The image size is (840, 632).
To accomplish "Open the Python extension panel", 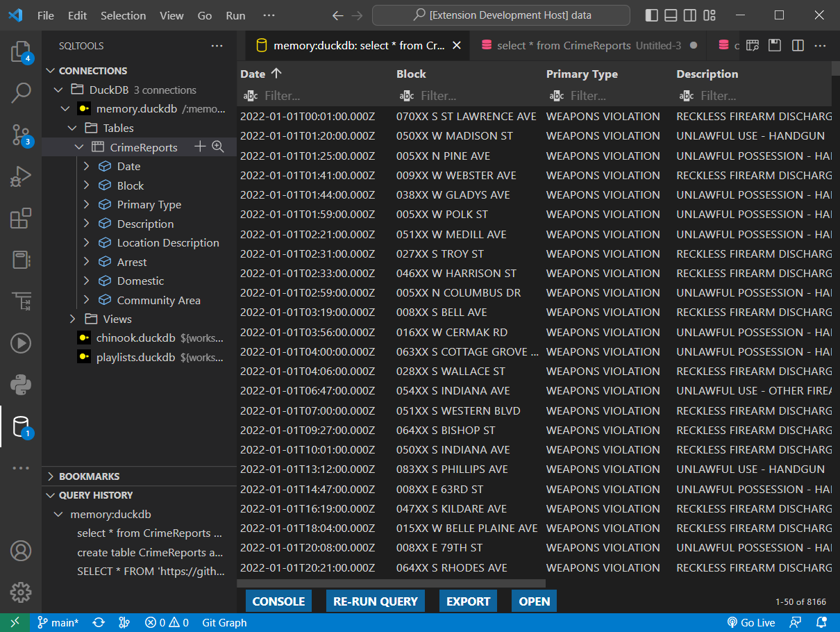I will tap(20, 383).
